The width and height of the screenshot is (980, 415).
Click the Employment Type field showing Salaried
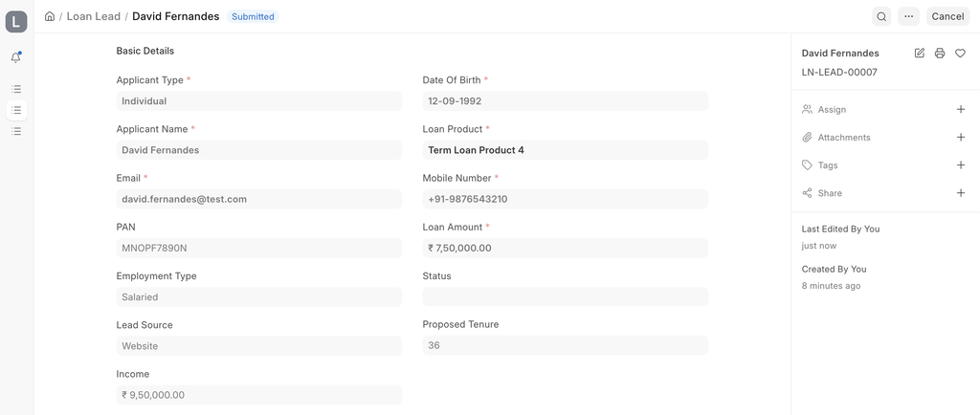pyautogui.click(x=258, y=297)
